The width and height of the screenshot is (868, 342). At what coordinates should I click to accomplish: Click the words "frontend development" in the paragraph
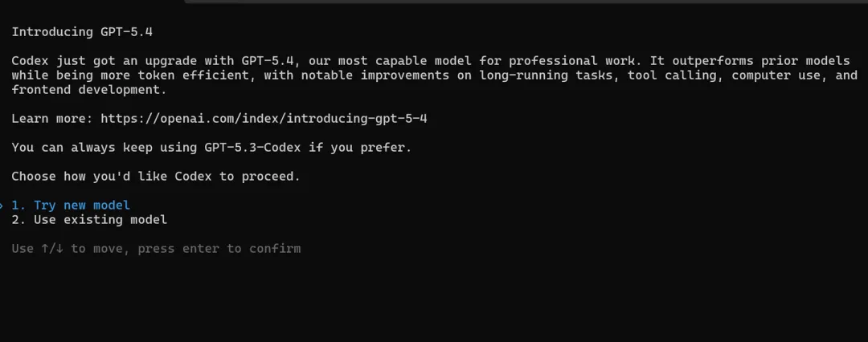[88, 90]
